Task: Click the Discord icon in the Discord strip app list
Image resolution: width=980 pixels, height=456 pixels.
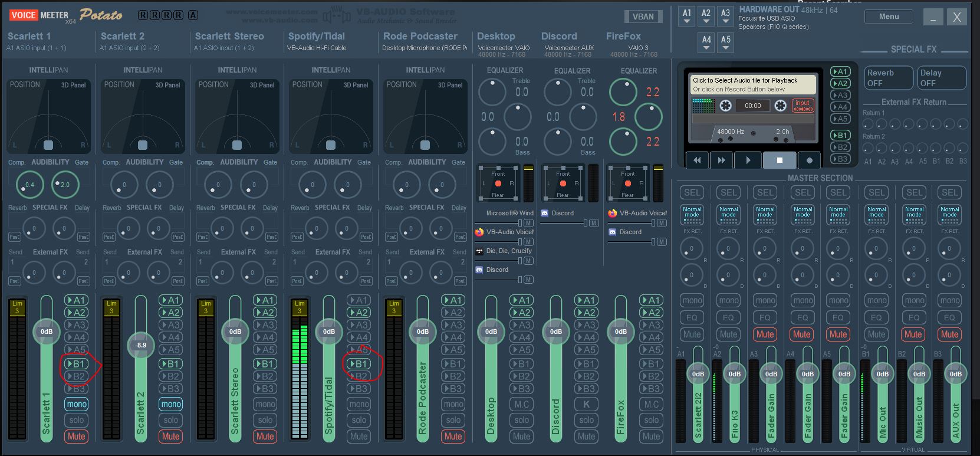Action: (545, 213)
